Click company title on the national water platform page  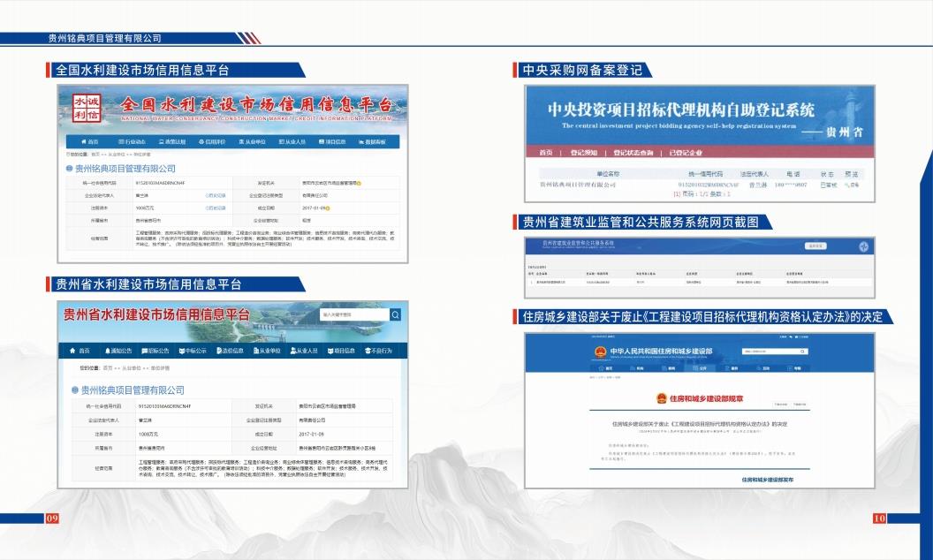pos(125,169)
